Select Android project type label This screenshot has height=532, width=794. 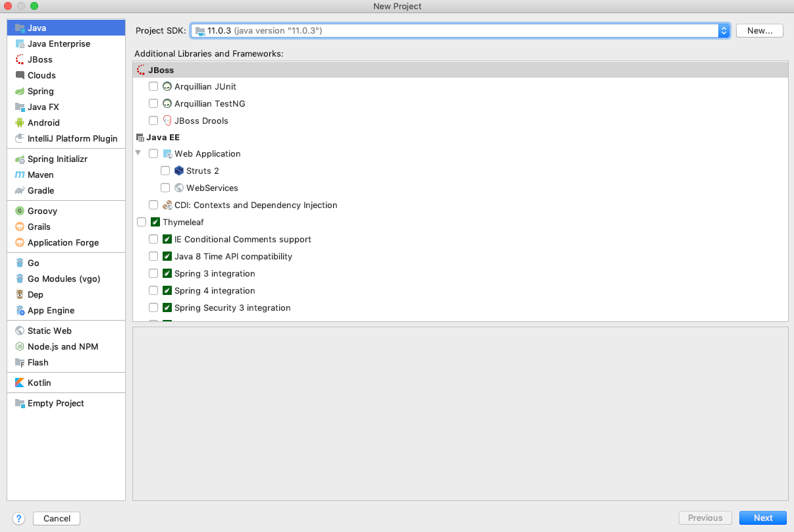[43, 122]
